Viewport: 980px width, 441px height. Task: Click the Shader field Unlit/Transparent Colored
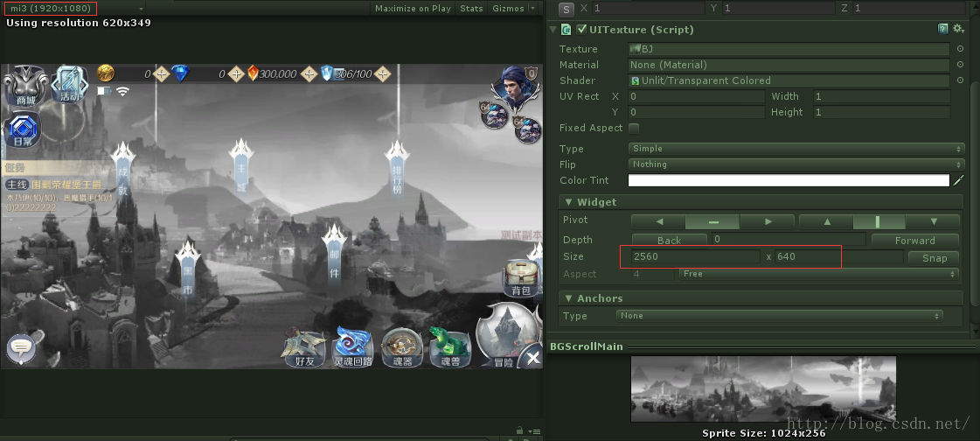[x=789, y=80]
